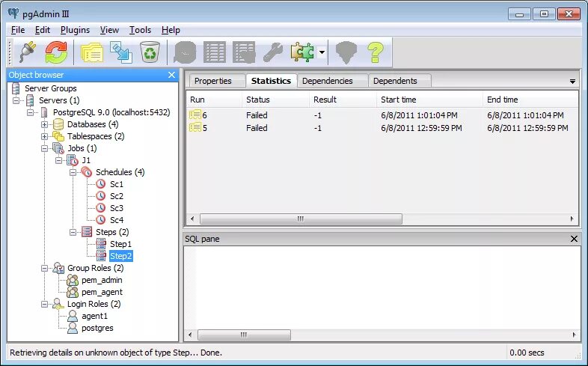Select Server Groups in the tree

tap(50, 88)
